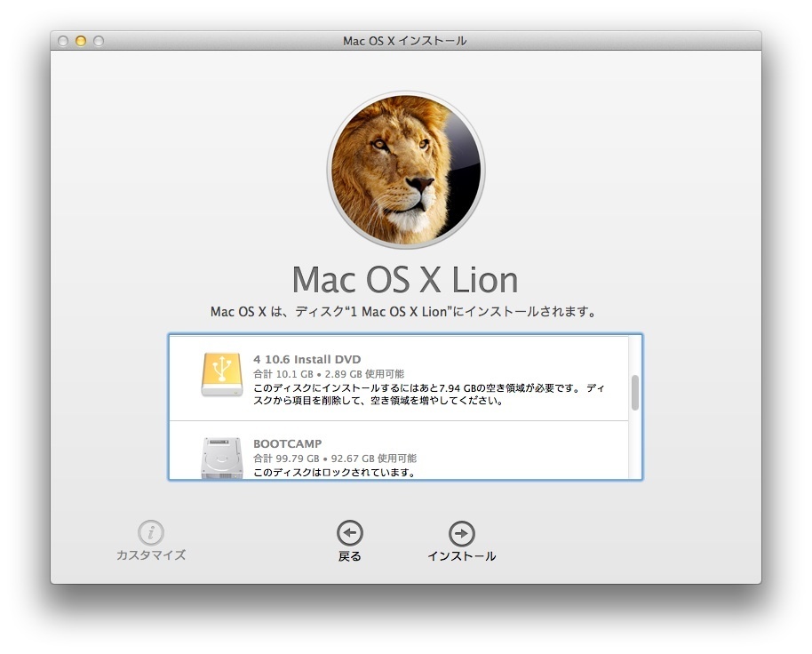The width and height of the screenshot is (812, 654).
Task: Click the "Mac OS X インストール" window title
Action: [x=405, y=41]
